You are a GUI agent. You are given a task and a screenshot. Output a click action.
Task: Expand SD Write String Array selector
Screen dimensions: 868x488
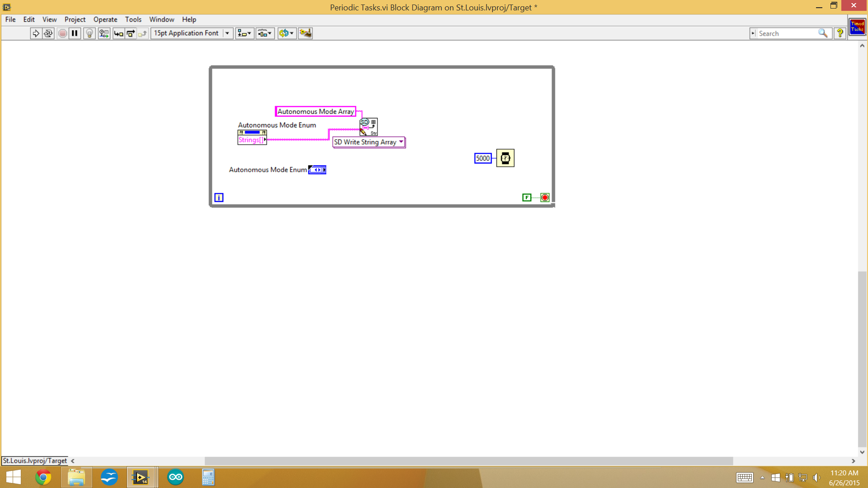401,142
